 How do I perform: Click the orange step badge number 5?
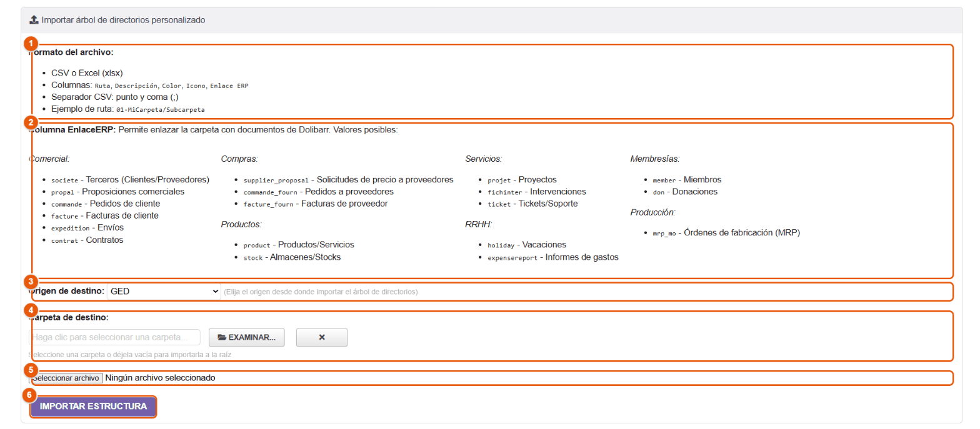coord(30,370)
